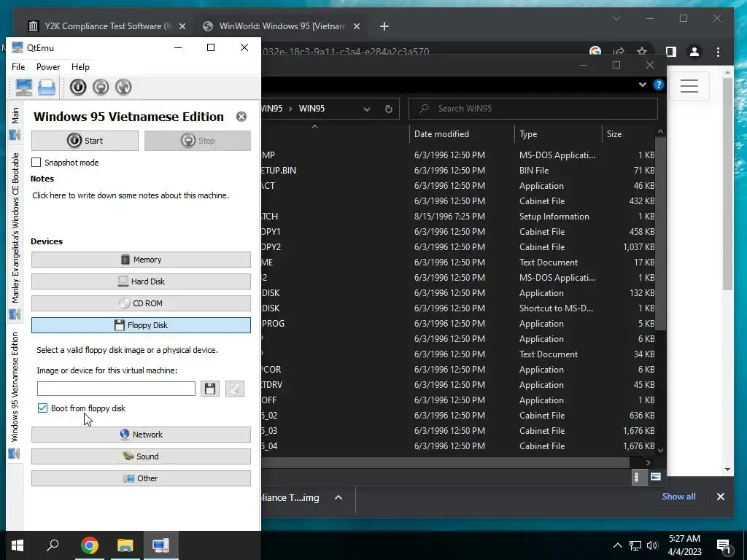Expand the Other device section

[x=141, y=478]
